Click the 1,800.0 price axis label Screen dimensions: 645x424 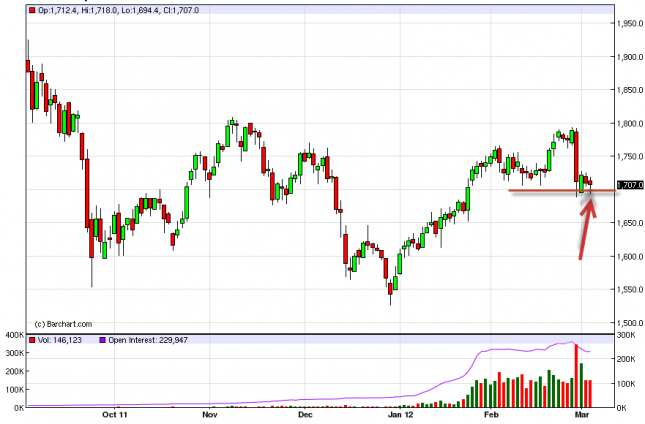point(630,123)
